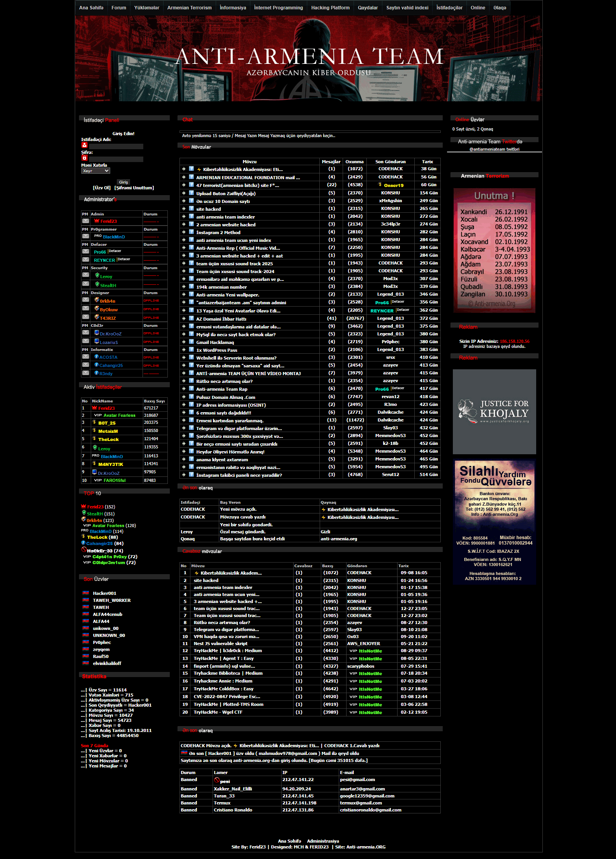Open the İstifadəçilər menu item
Image resolution: width=616 pixels, height=859 pixels.
point(449,8)
